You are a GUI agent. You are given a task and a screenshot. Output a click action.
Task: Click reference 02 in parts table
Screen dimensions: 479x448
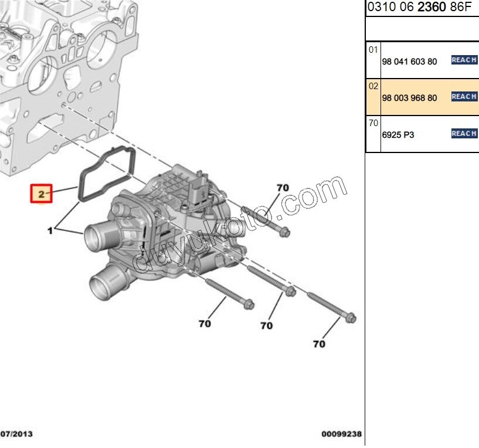(x=373, y=86)
